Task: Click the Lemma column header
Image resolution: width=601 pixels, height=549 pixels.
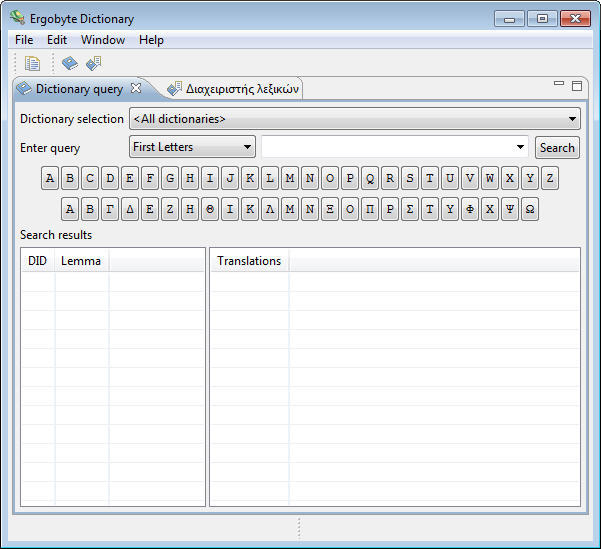Action: pos(81,261)
